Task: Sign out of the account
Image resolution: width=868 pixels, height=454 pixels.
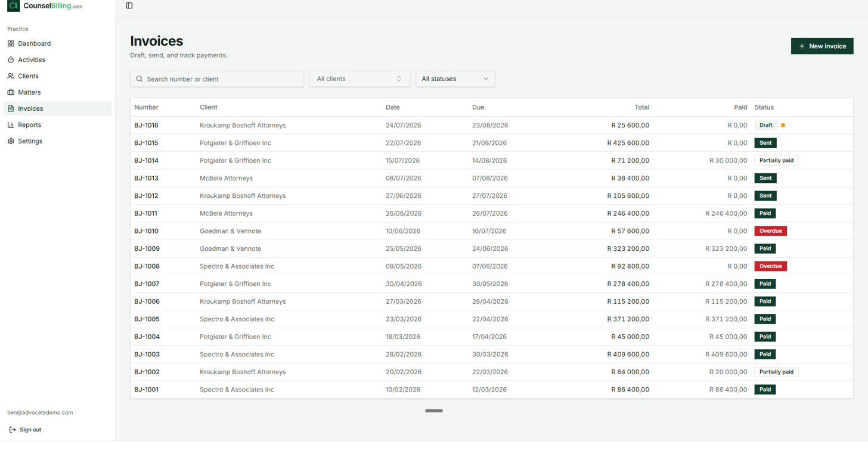Action: [x=26, y=430]
